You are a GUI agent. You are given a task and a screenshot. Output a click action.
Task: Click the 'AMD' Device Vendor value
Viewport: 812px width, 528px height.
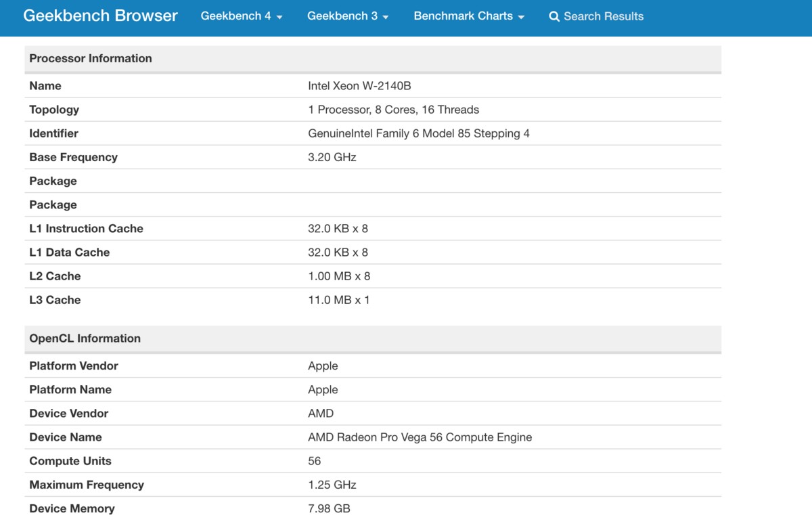tap(321, 414)
